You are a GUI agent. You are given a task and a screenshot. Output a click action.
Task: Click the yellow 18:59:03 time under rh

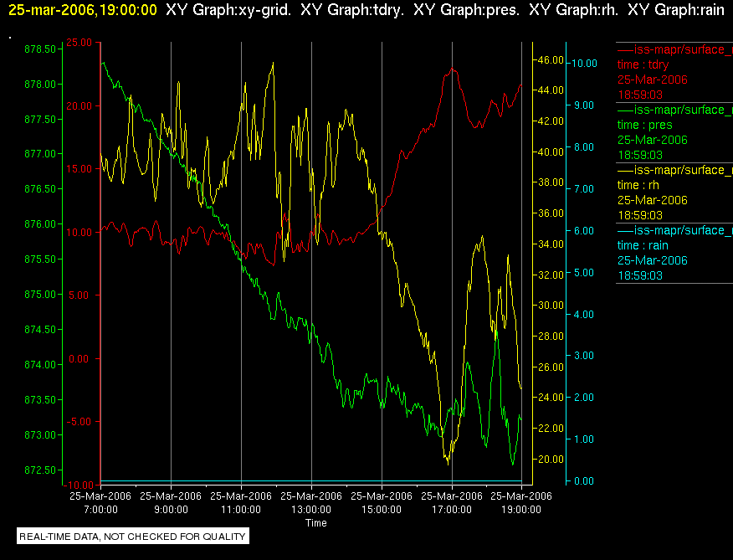pos(640,215)
